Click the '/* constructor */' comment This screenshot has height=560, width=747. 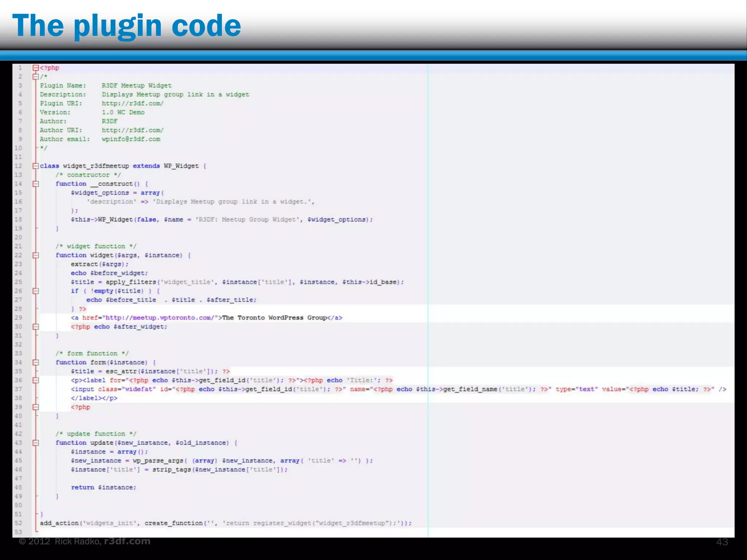click(x=88, y=175)
